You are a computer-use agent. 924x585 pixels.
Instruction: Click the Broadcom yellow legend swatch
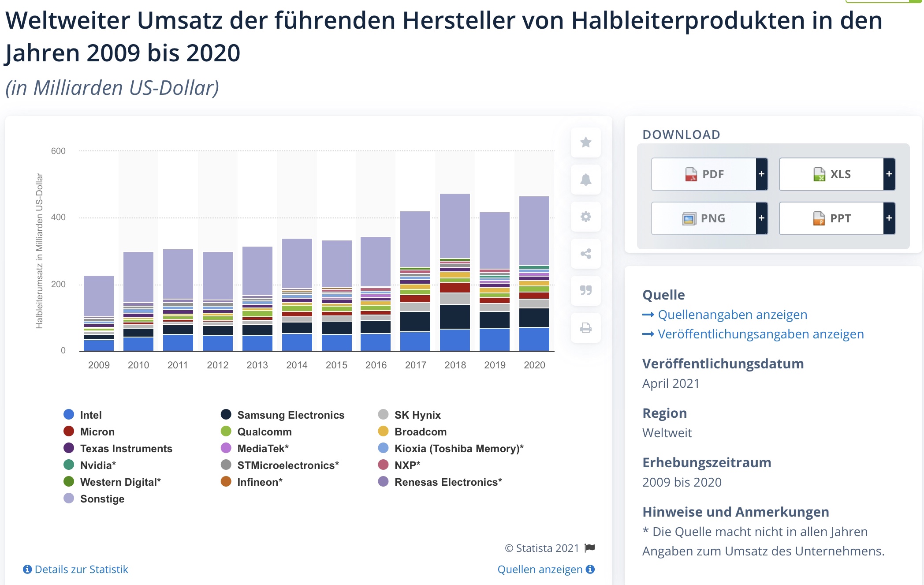tap(383, 431)
